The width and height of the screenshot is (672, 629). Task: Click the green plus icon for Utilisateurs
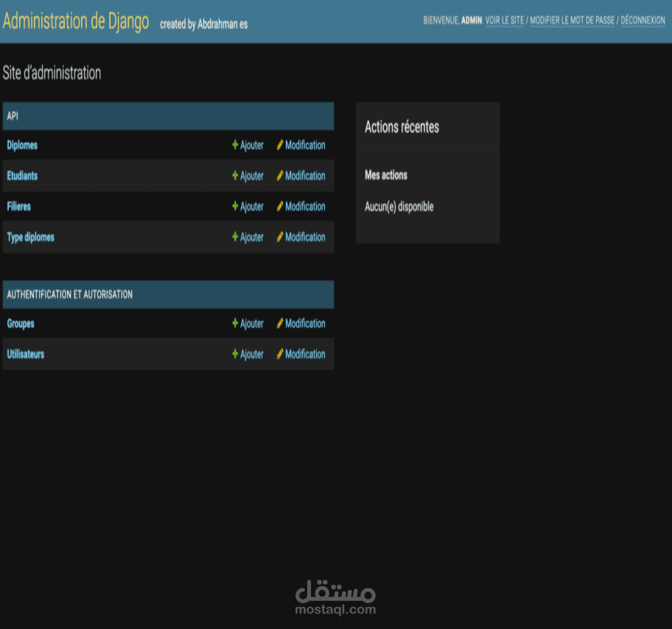235,354
